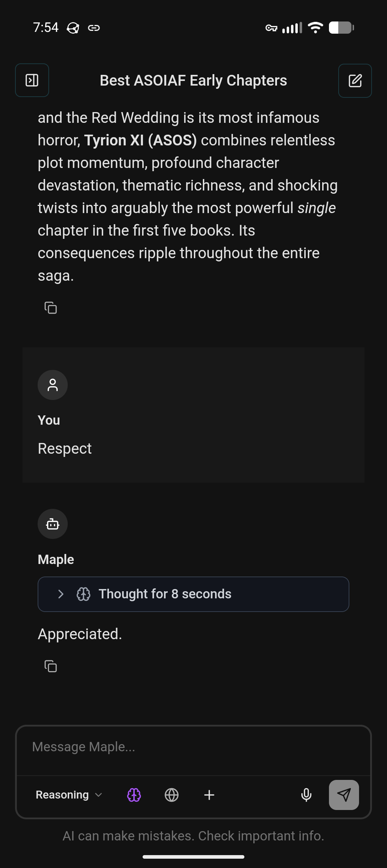Viewport: 387px width, 868px height.
Task: Copy the Tyrion XI response text
Action: 51,308
